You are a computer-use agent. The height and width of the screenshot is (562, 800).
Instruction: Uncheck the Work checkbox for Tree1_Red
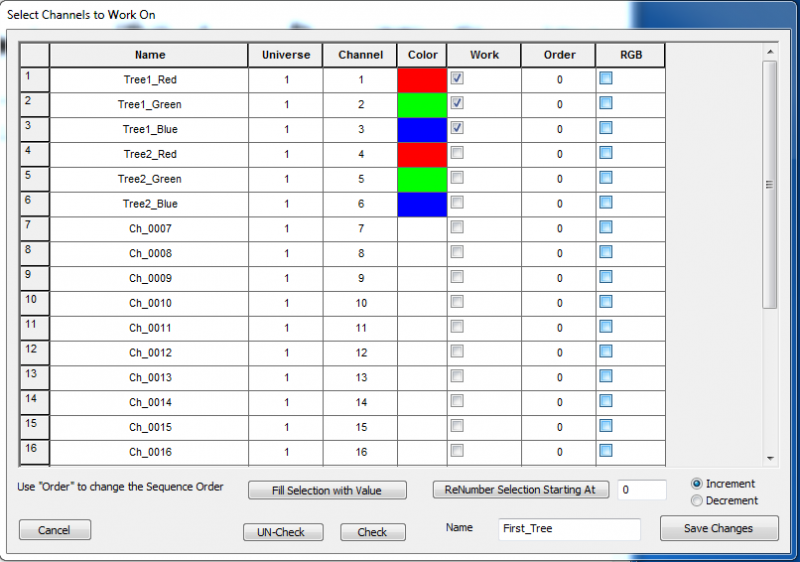tap(457, 78)
